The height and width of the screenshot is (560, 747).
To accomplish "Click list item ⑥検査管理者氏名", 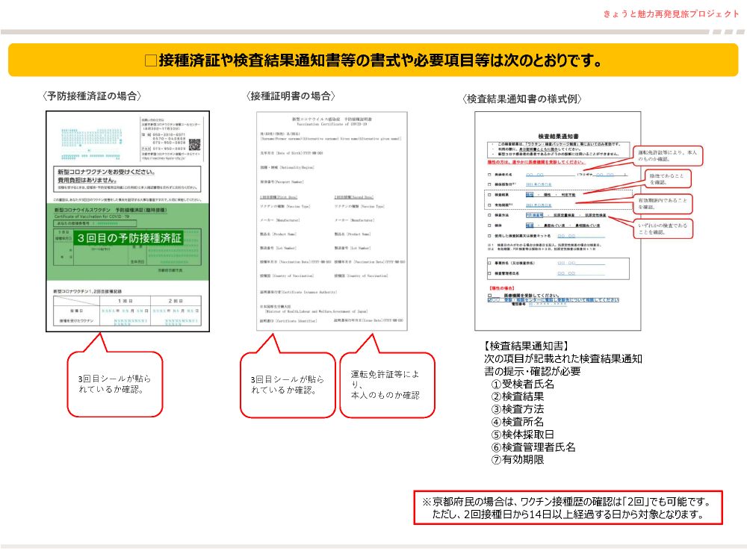I will [x=533, y=447].
